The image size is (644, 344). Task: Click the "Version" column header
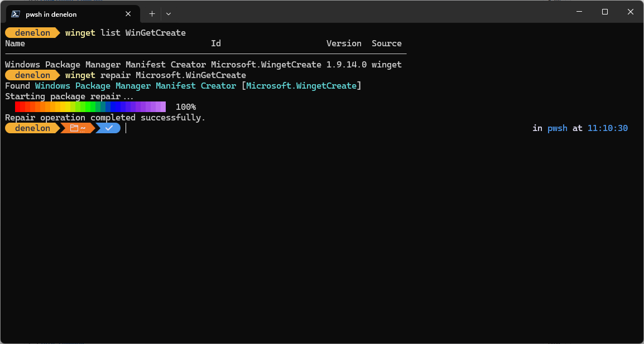pyautogui.click(x=344, y=43)
